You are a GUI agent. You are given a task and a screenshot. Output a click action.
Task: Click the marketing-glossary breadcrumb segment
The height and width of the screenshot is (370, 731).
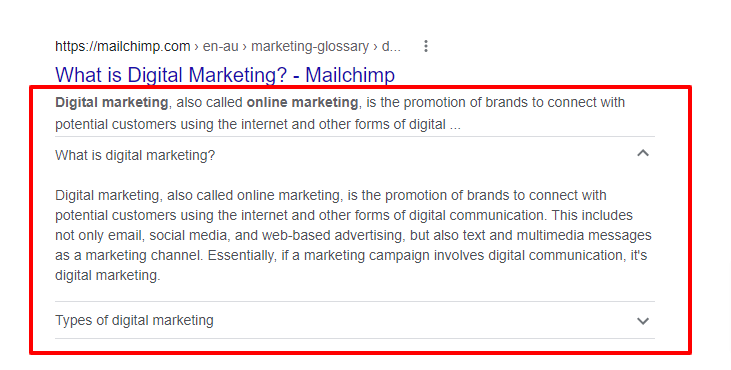[x=310, y=47]
